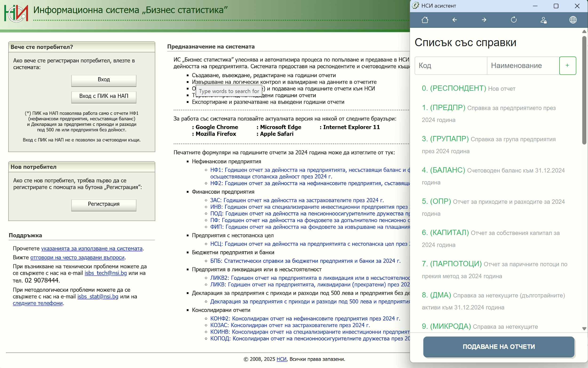Go back using the left arrow icon
The height and width of the screenshot is (368, 588).
pyautogui.click(x=454, y=20)
